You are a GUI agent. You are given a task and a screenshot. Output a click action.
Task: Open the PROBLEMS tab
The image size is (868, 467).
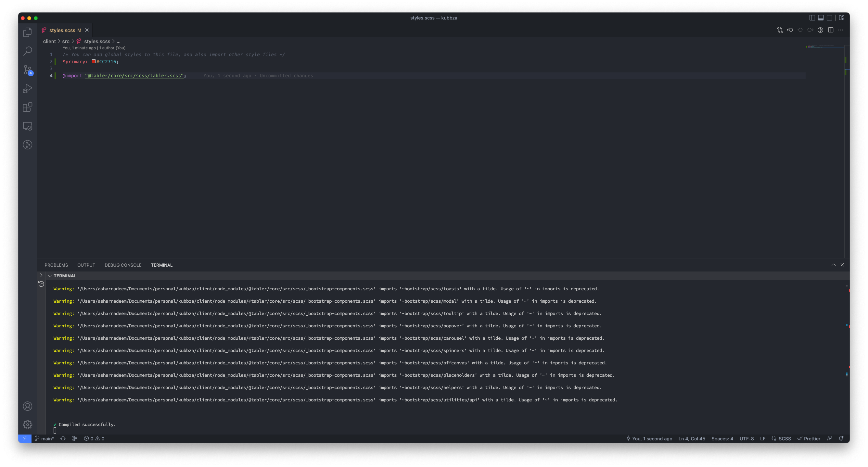tap(56, 265)
